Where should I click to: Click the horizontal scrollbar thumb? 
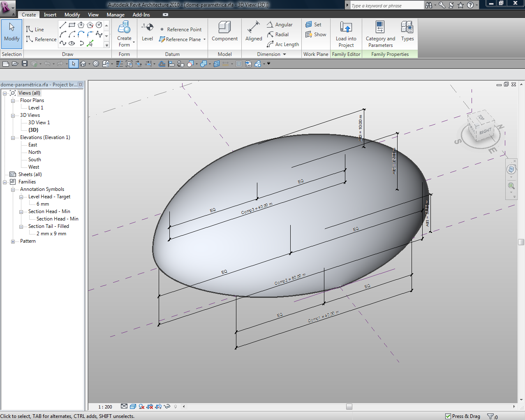[x=349, y=407]
